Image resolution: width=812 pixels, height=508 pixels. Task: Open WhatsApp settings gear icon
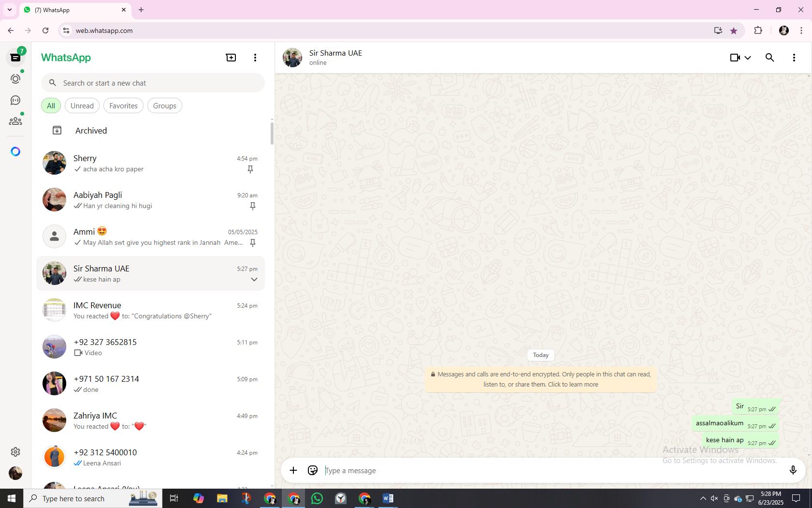tap(15, 451)
